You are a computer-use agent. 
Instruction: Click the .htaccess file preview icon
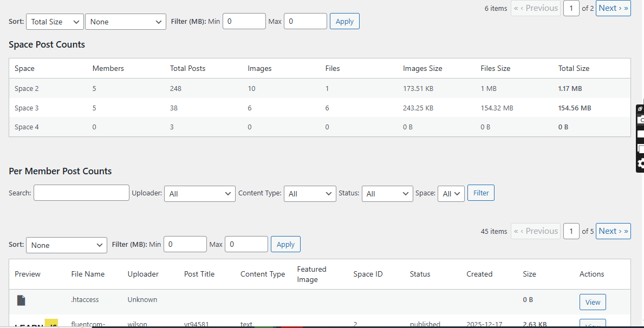[x=21, y=300]
